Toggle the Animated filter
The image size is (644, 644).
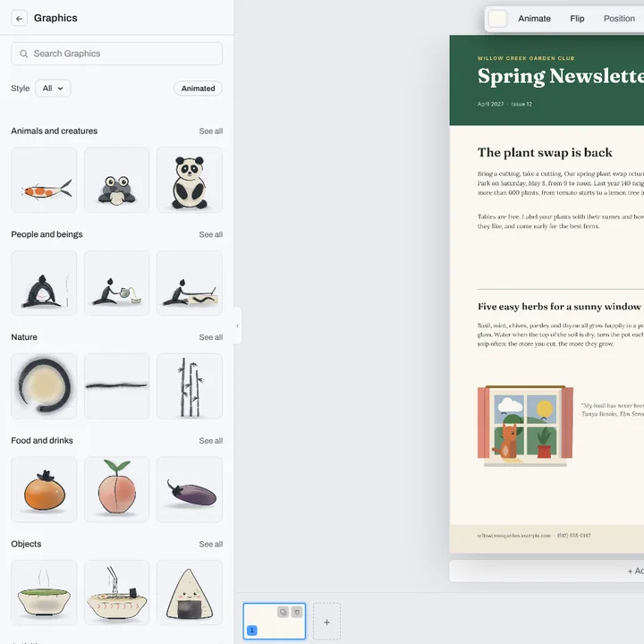(198, 89)
